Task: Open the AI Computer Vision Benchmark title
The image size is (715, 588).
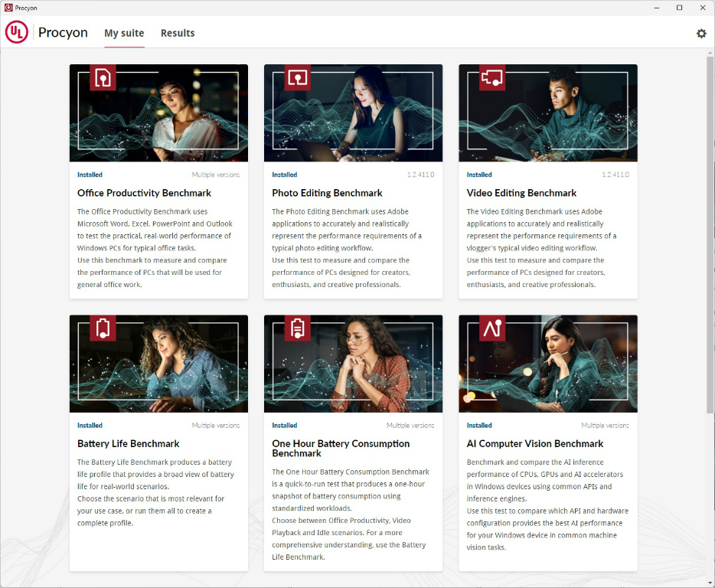Action: point(535,444)
